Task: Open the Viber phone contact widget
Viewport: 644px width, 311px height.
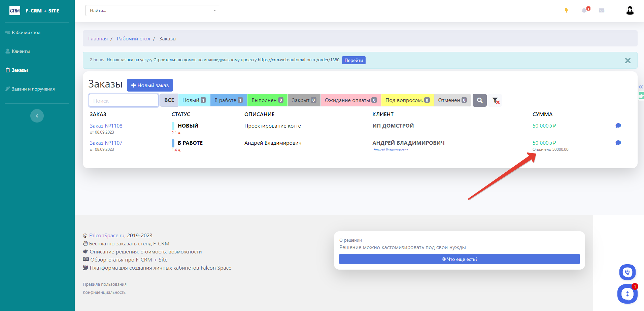Action: (x=627, y=272)
